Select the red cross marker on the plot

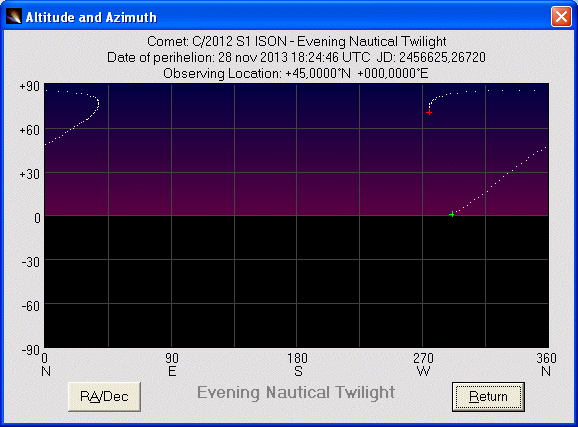(429, 112)
